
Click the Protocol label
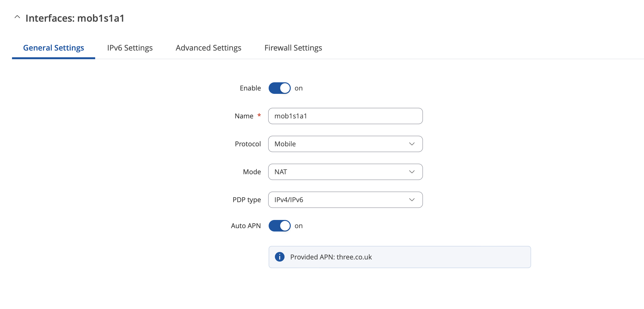point(248,144)
